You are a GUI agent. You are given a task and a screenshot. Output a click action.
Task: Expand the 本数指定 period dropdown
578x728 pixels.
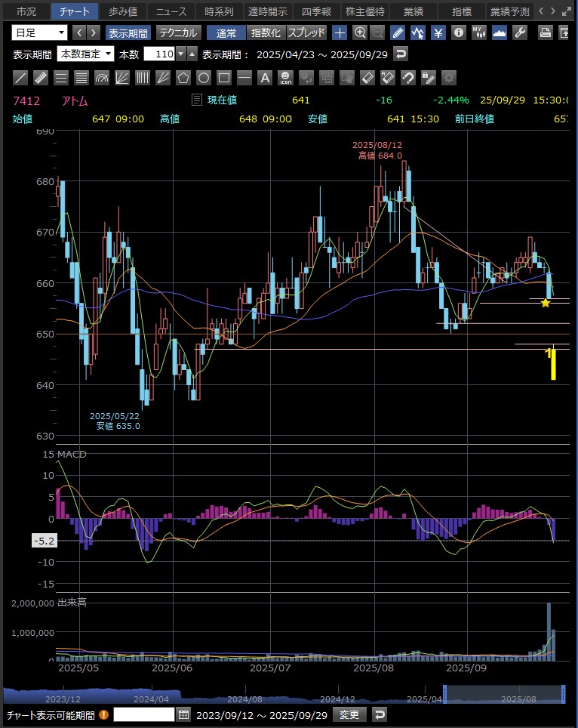(x=85, y=54)
